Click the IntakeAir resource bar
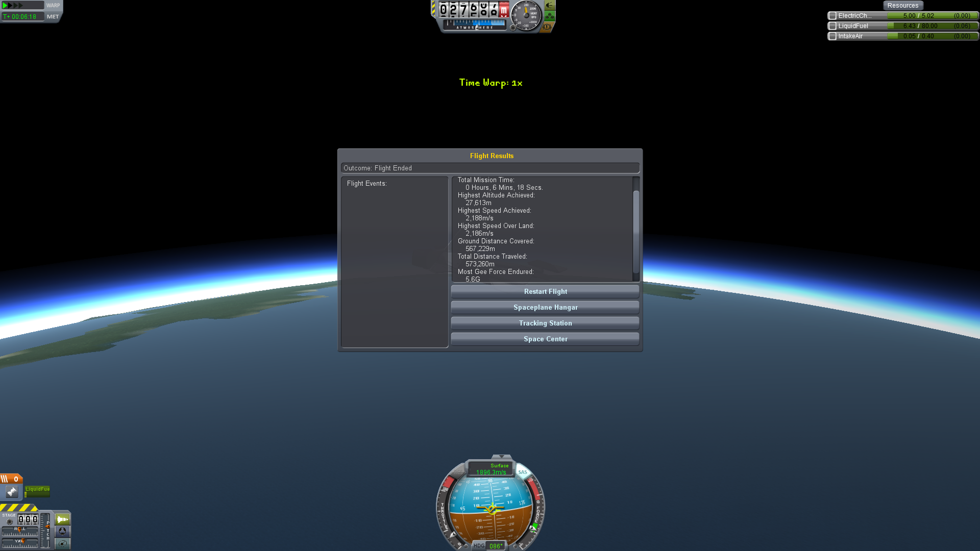Viewport: 980px width, 551px height. 933,36
